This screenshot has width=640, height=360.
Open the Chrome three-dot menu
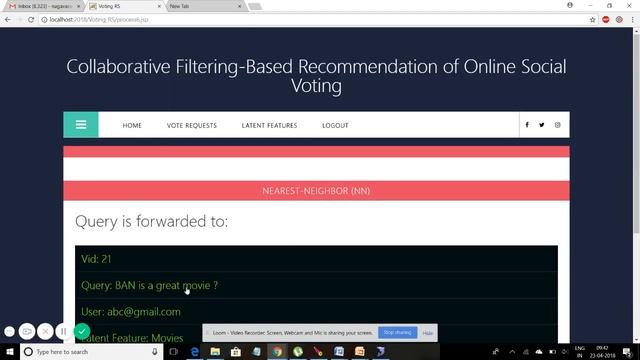(x=633, y=20)
